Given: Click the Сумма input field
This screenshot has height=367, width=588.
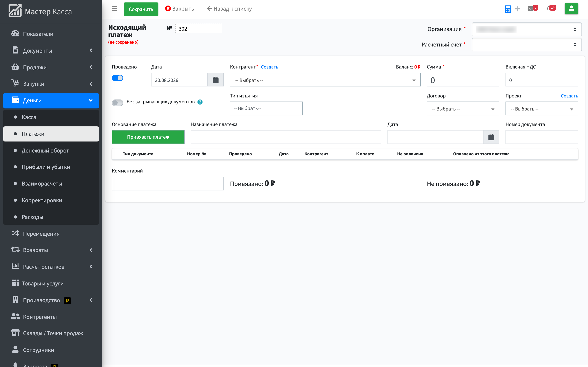Looking at the screenshot, I should coord(463,80).
